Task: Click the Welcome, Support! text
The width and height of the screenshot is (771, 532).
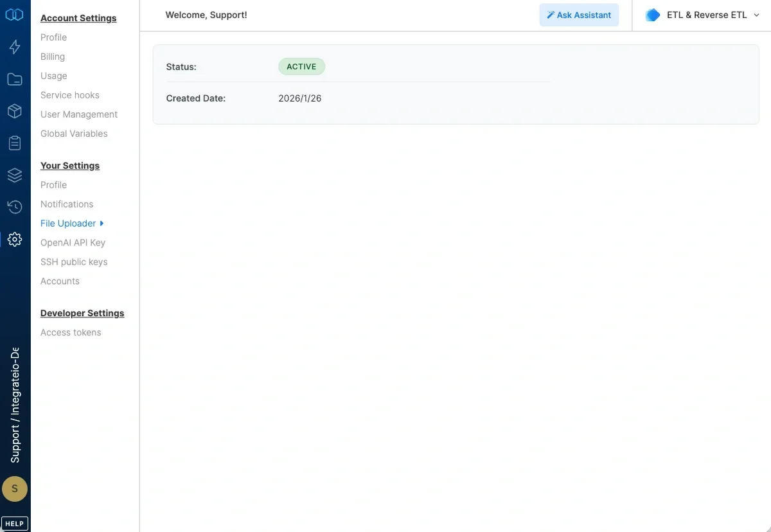Action: click(206, 15)
